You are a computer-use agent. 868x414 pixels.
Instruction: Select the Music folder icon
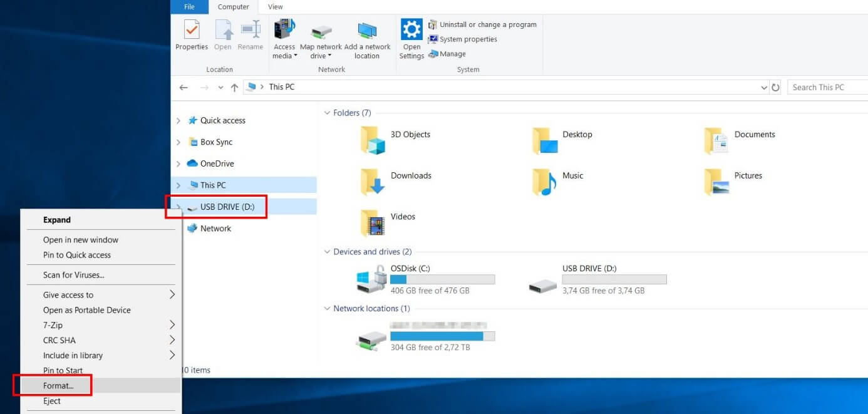click(x=544, y=181)
